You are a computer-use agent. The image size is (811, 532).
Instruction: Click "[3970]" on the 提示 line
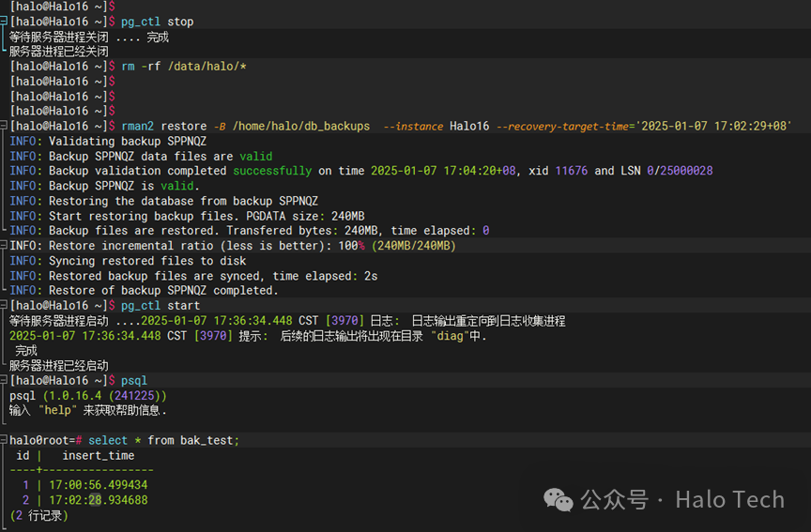(x=214, y=336)
